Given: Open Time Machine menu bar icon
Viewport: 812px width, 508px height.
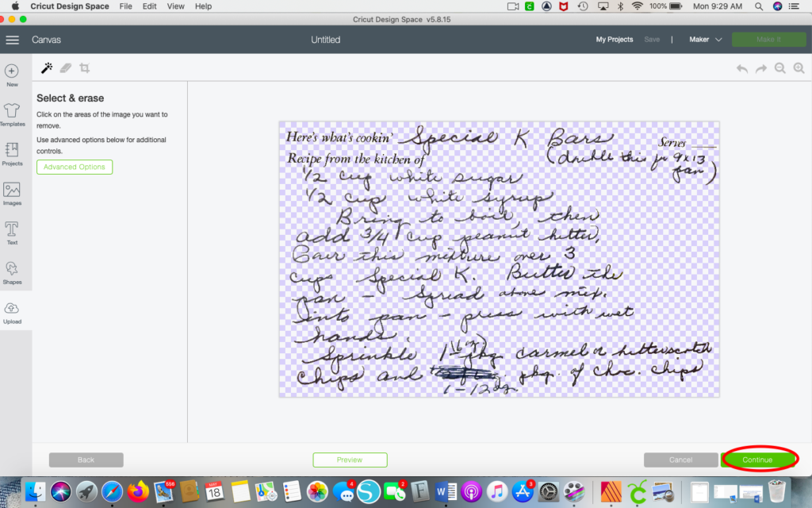Looking at the screenshot, I should click(x=583, y=6).
